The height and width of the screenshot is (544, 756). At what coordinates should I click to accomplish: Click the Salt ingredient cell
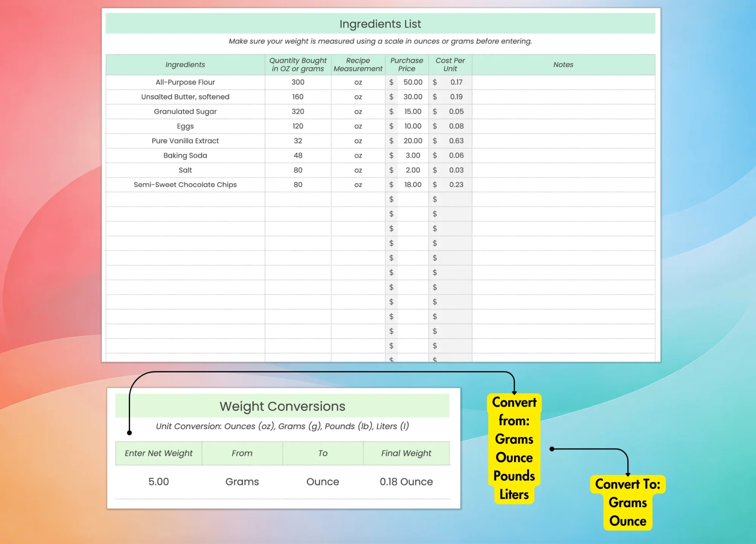(x=185, y=170)
